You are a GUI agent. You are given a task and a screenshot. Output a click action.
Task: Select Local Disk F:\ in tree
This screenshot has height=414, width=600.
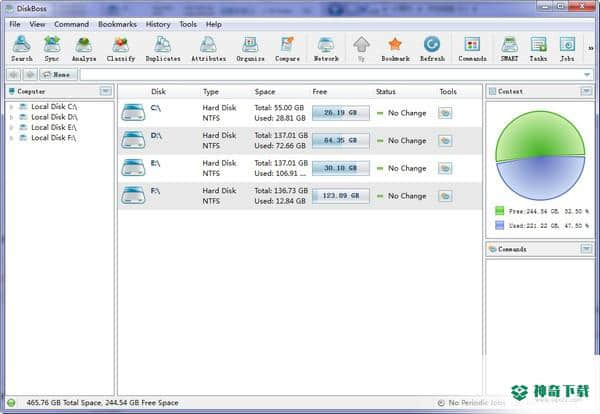[x=54, y=138]
